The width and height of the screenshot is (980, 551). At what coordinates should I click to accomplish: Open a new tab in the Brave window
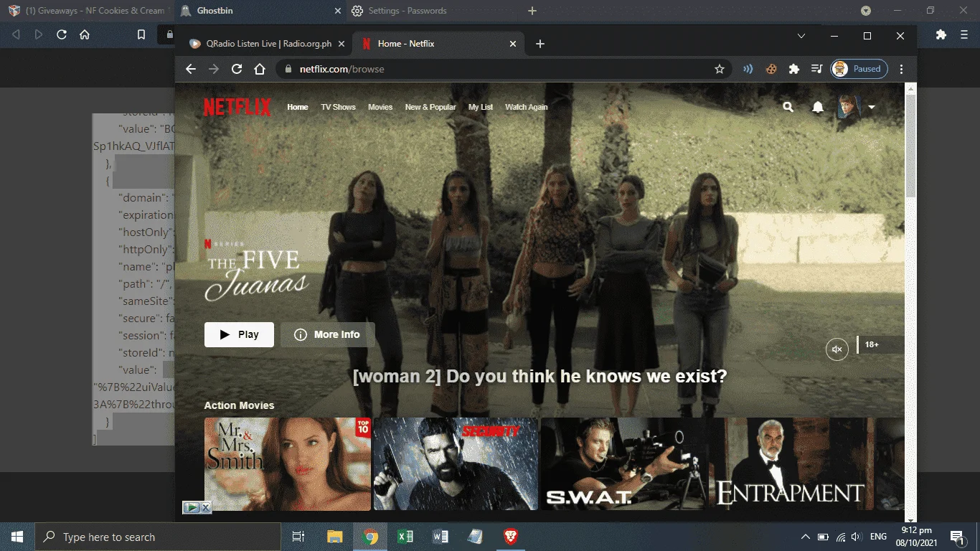pyautogui.click(x=532, y=11)
